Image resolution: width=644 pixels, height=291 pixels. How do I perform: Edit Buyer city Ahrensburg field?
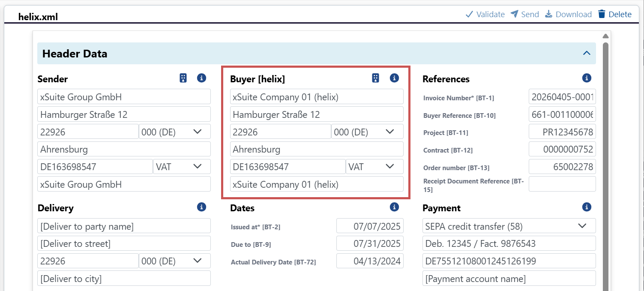[317, 149]
